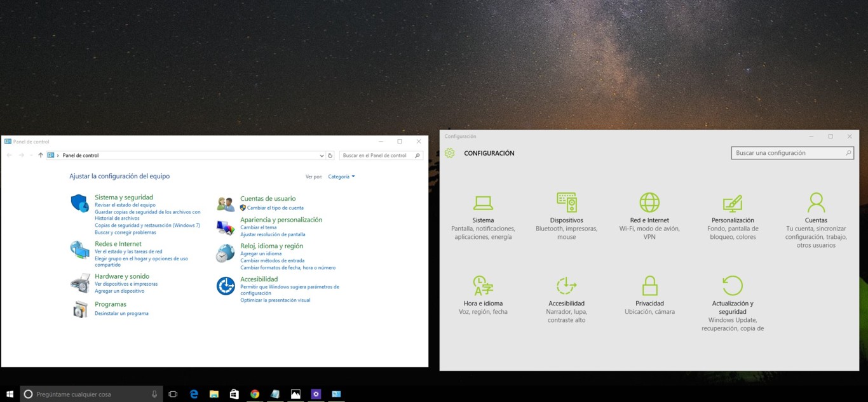This screenshot has height=402, width=868.
Task: Click inside Buscar una configuración field
Action: pos(792,153)
